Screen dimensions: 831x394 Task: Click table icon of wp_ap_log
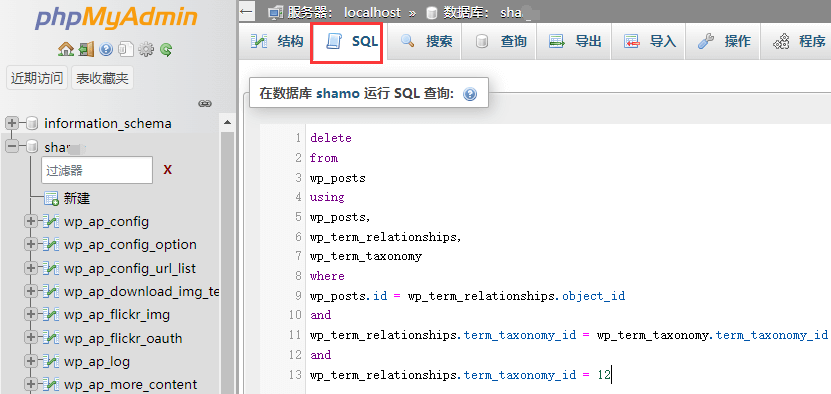(51, 362)
